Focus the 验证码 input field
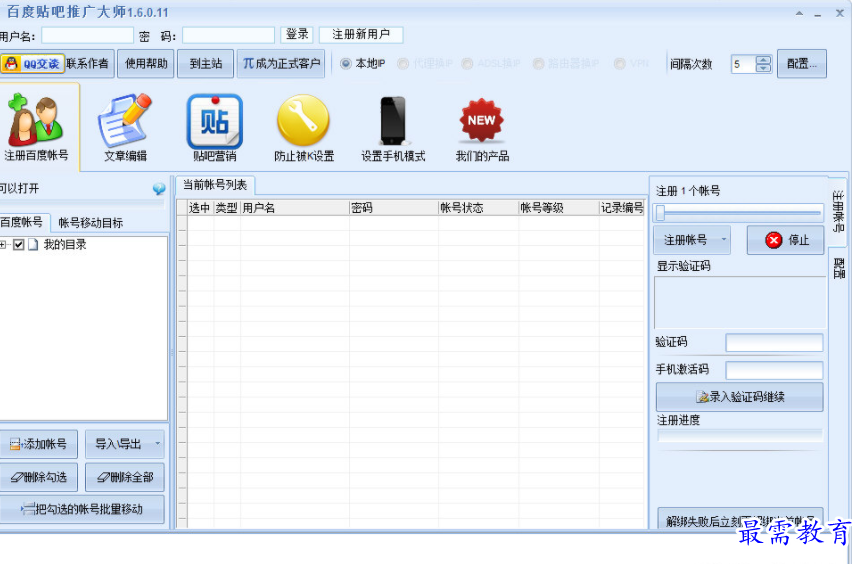 click(774, 342)
